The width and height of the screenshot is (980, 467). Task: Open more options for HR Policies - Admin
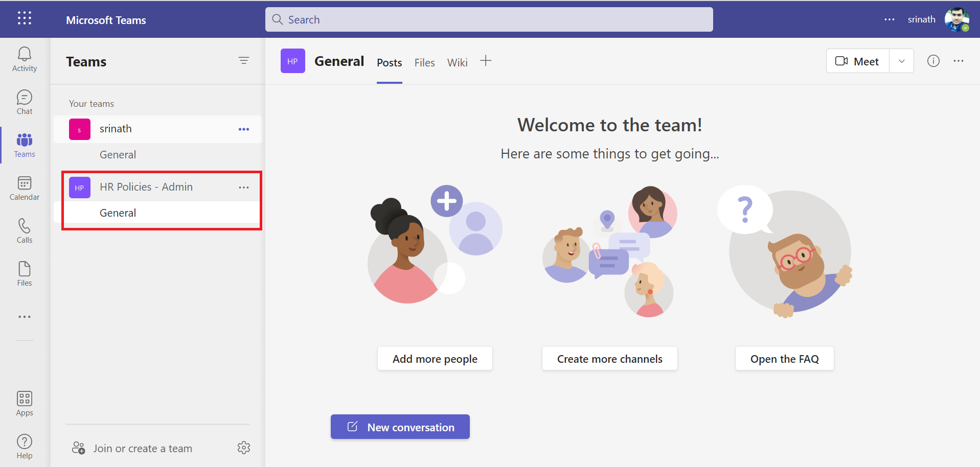pos(244,188)
